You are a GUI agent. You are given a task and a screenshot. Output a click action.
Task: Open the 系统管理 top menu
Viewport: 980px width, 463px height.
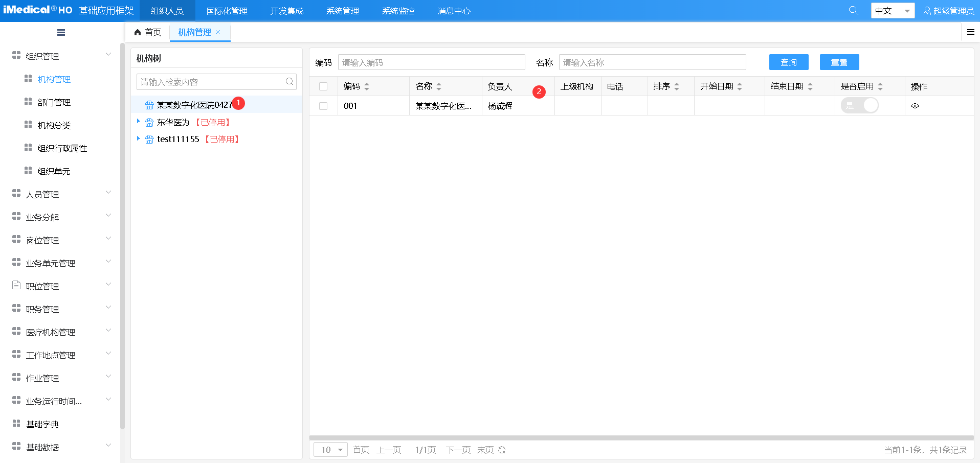[342, 11]
